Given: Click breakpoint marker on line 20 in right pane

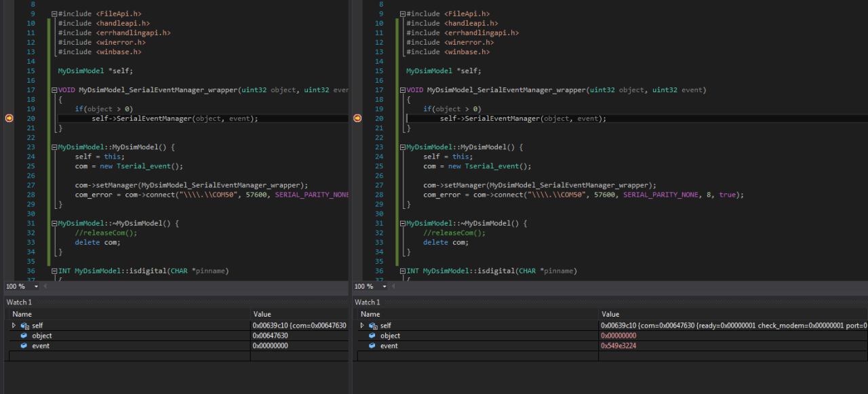Looking at the screenshot, I should [x=357, y=118].
